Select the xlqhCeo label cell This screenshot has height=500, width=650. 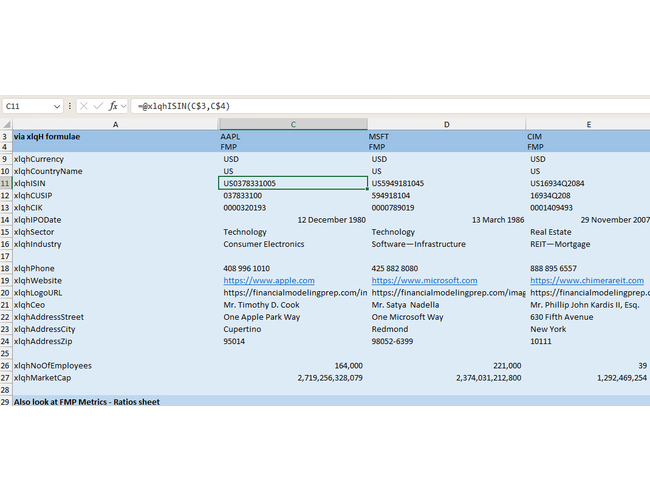coord(115,305)
